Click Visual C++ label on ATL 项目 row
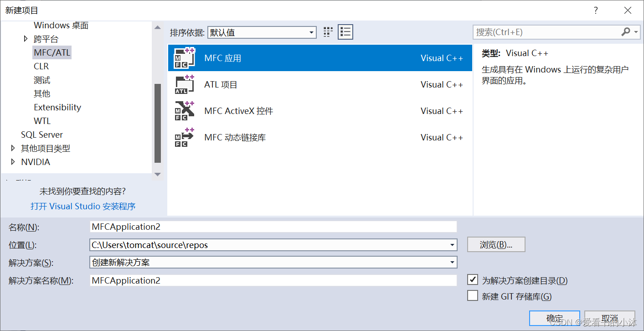Image resolution: width=644 pixels, height=331 pixels. click(442, 84)
